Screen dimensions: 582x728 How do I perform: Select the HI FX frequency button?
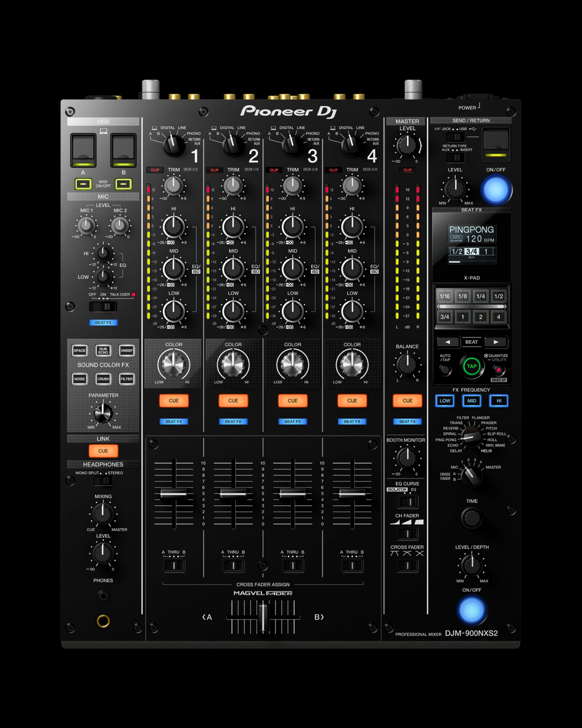click(499, 401)
